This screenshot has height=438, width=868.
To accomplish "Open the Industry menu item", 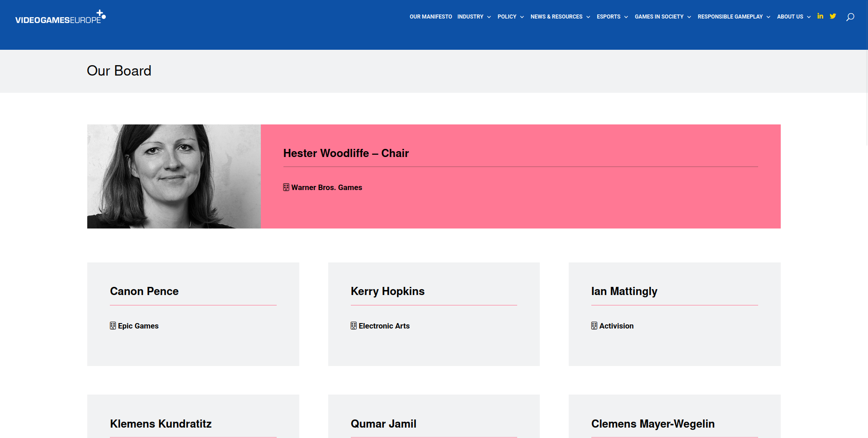I will click(x=470, y=17).
